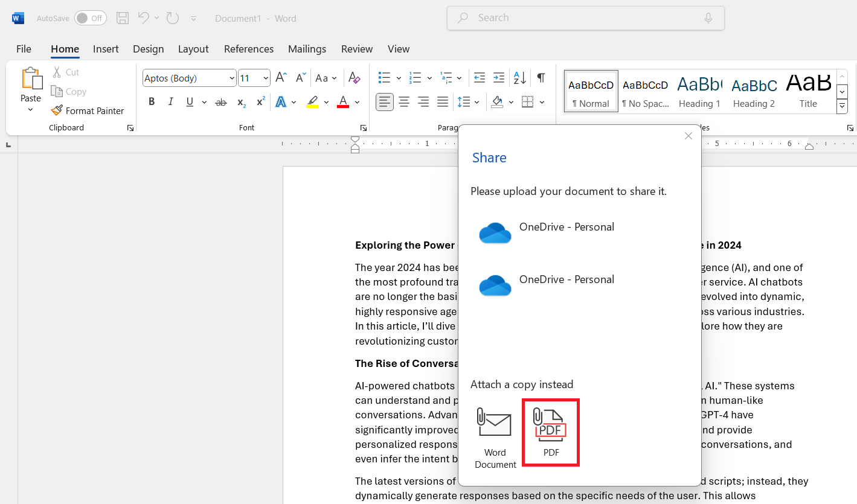Click the microphone in Search box
The image size is (857, 504).
[x=708, y=18]
